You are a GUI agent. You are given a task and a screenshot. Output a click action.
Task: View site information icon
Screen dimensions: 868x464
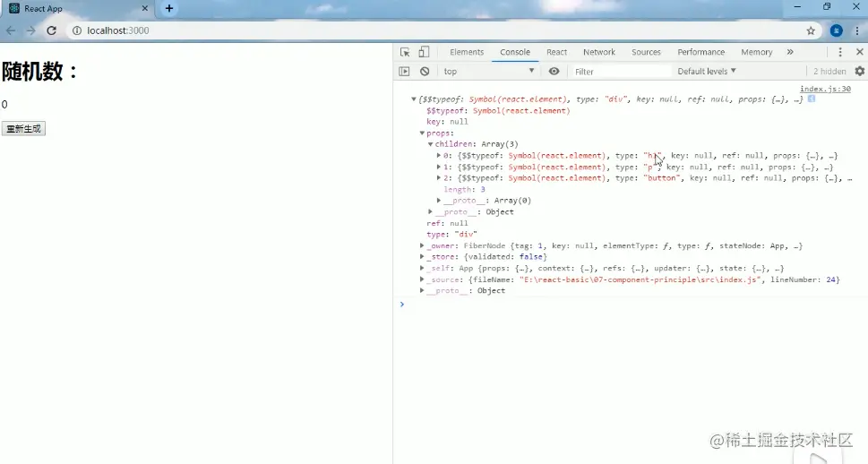[77, 30]
